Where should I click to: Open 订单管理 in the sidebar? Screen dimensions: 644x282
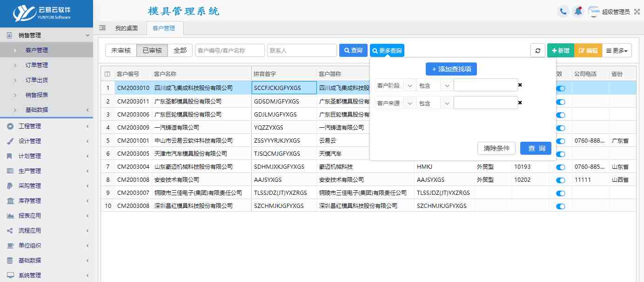pos(37,65)
